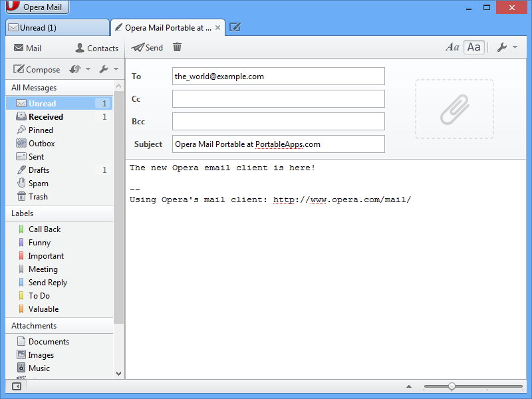Toggle the panel with bottom-left status icon
This screenshot has height=399, width=532.
(16, 386)
